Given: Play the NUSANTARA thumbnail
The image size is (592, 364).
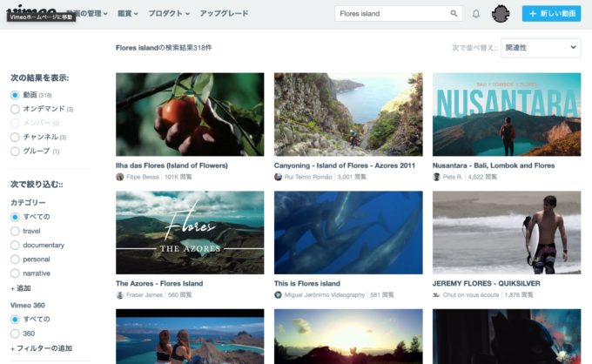Looking at the screenshot, I should tap(507, 114).
